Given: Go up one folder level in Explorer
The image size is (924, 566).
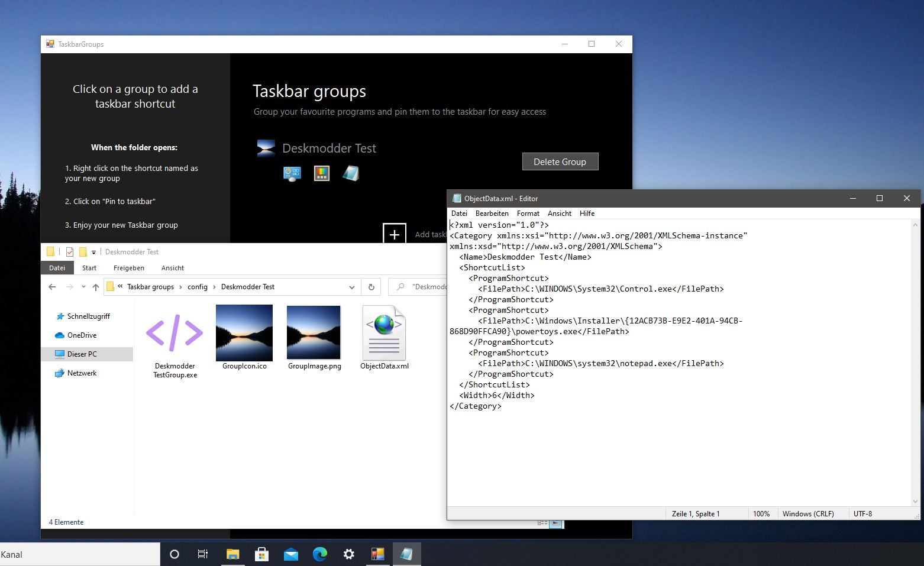Looking at the screenshot, I should (96, 287).
